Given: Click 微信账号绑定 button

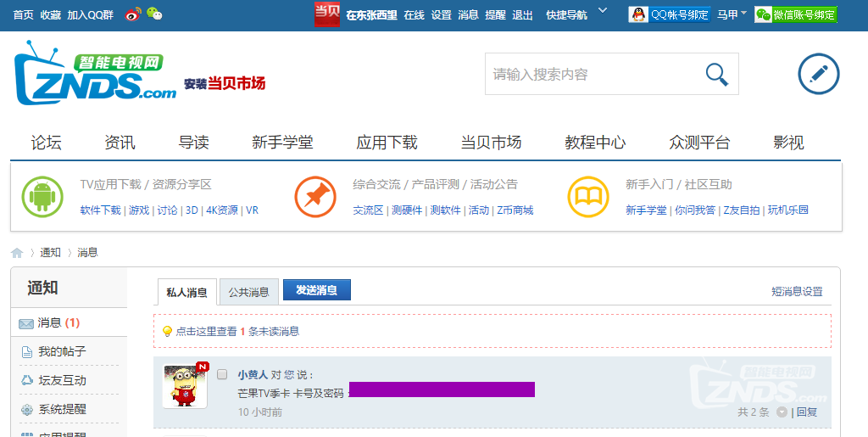Looking at the screenshot, I should click(796, 15).
